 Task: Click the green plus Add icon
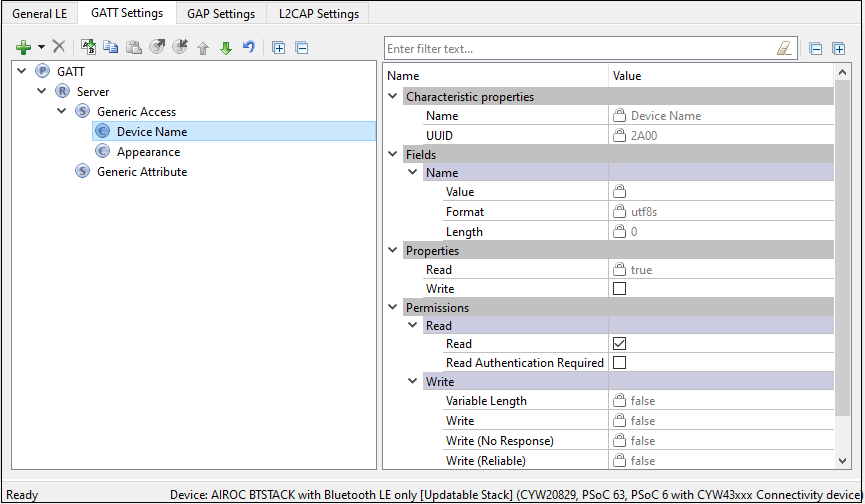coord(24,47)
